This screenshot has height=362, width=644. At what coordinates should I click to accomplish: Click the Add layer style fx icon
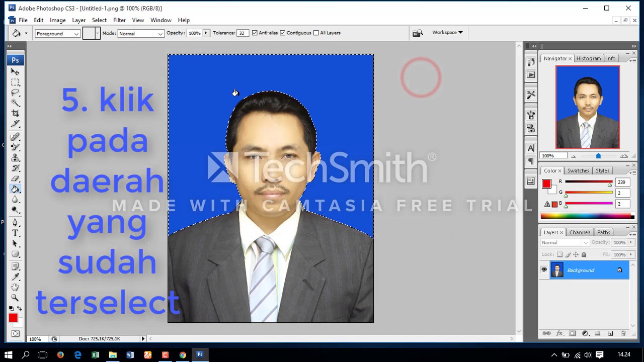[x=559, y=333]
